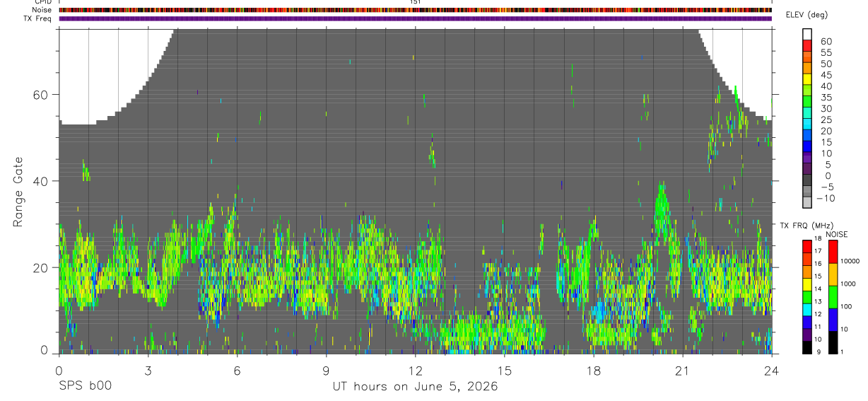
Task: Click the '45' label on ELEV scale
Action: pos(826,75)
